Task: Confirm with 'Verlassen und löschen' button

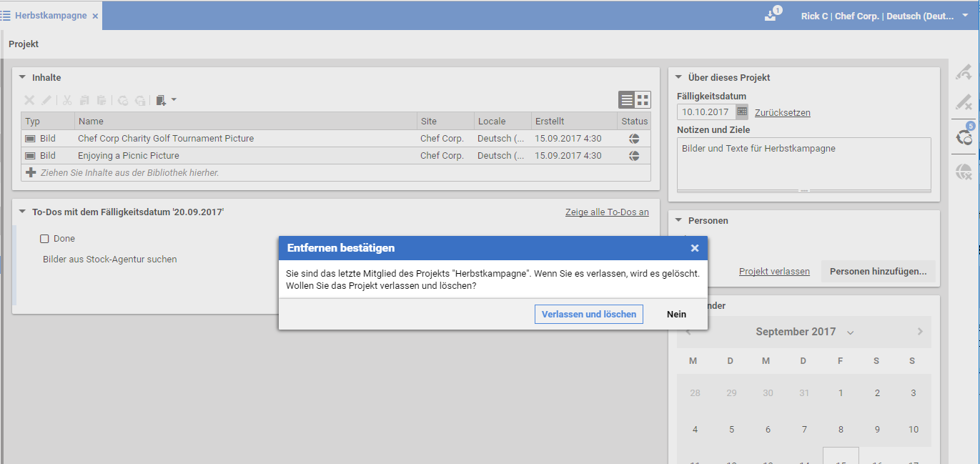Action: coord(588,314)
